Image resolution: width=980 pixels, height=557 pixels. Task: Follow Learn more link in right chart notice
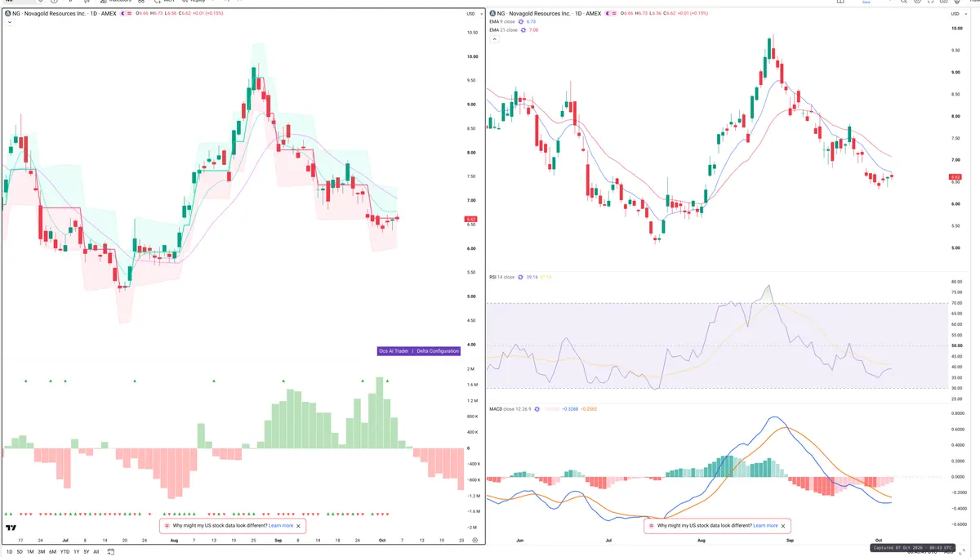[x=765, y=526]
